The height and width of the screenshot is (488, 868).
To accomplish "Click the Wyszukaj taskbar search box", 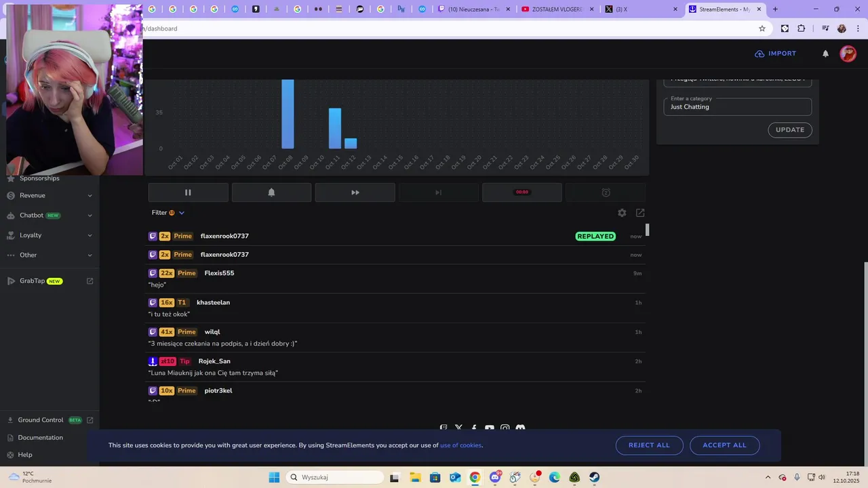I will pyautogui.click(x=335, y=477).
